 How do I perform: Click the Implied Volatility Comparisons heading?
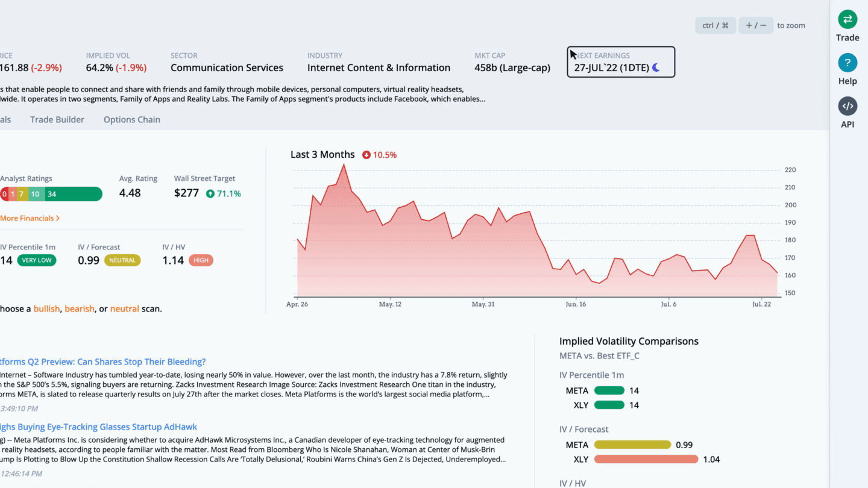point(629,341)
